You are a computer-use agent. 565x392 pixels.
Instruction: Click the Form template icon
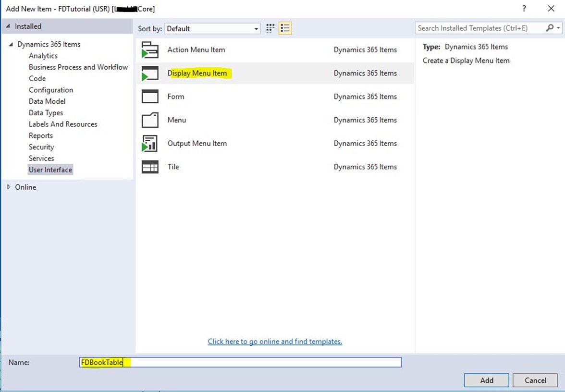[x=150, y=97]
